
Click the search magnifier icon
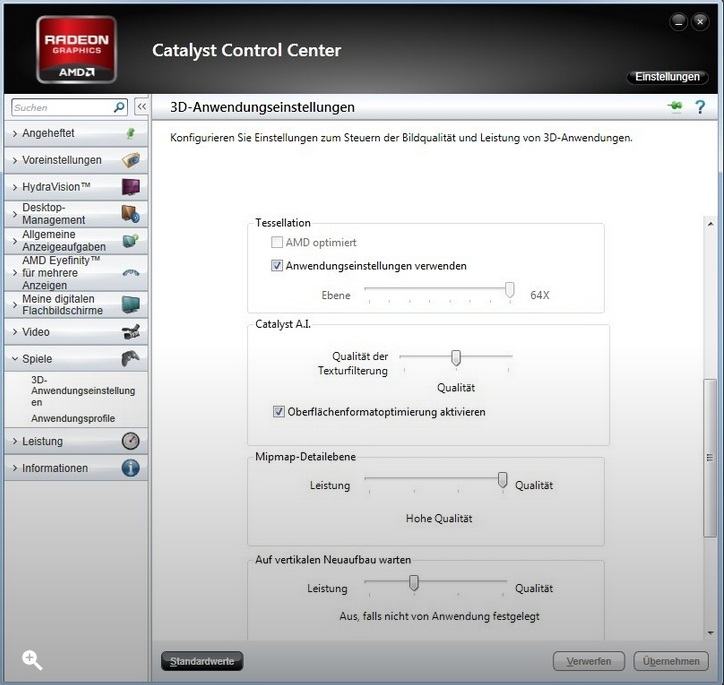click(119, 107)
